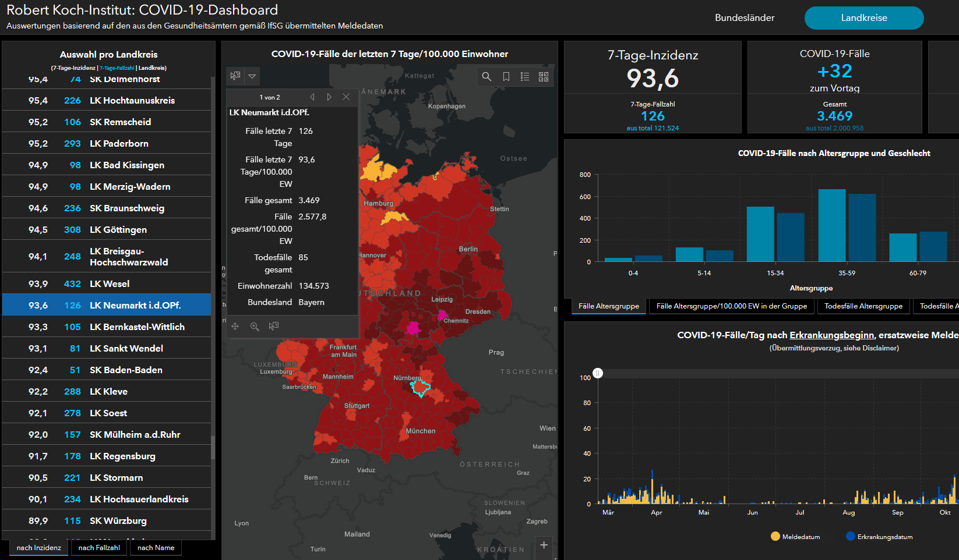Close the LK Neumarkt popup
Screen dimensions: 959x560
[x=346, y=97]
